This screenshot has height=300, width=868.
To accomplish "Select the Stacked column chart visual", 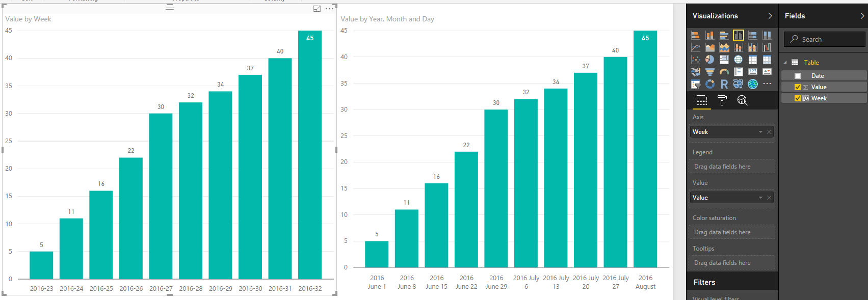I will click(709, 35).
